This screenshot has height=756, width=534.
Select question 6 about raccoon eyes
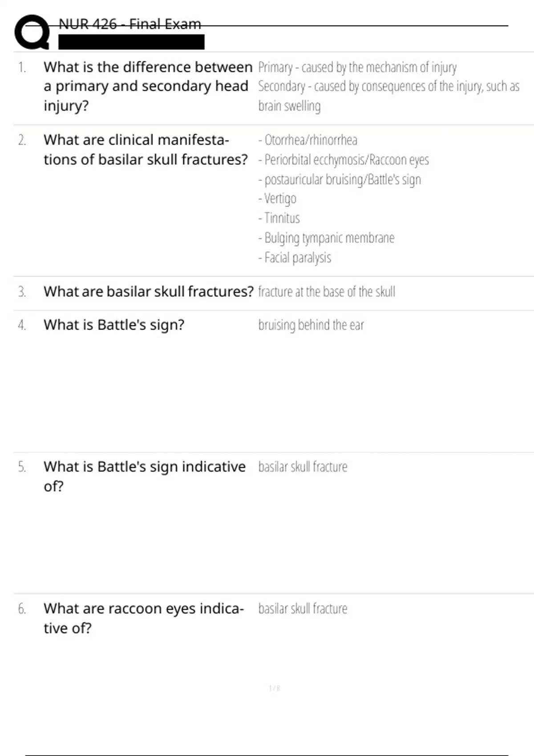point(144,618)
